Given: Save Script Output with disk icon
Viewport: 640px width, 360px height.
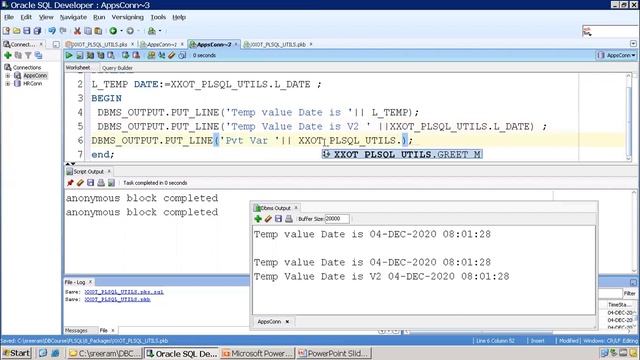Looking at the screenshot, I should (x=91, y=183).
